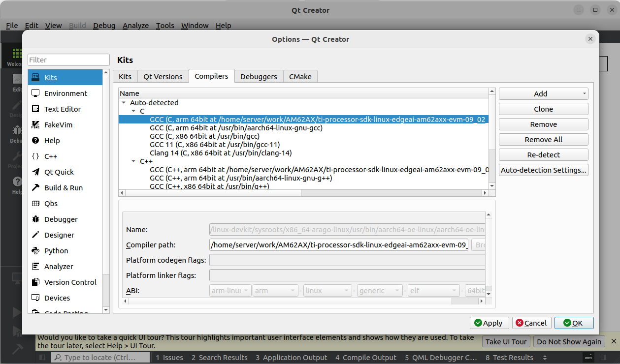Open the Analyzer category icon
Image resolution: width=620 pixels, height=364 pixels.
35,267
